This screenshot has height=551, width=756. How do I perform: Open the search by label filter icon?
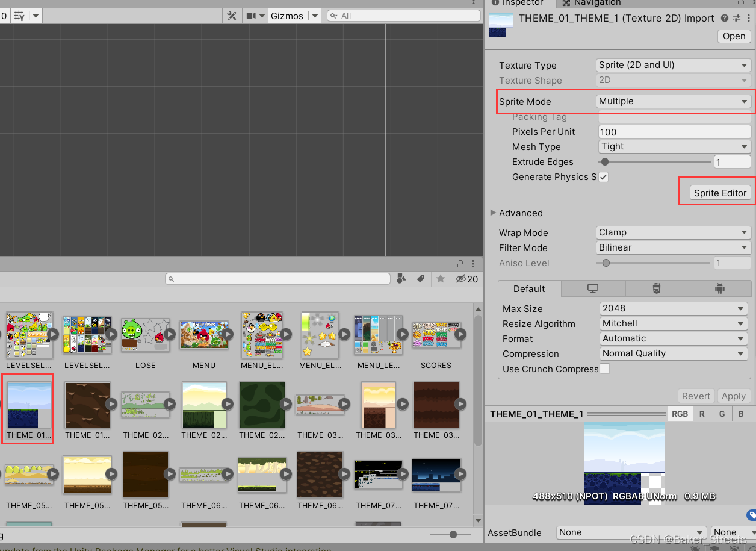(421, 279)
